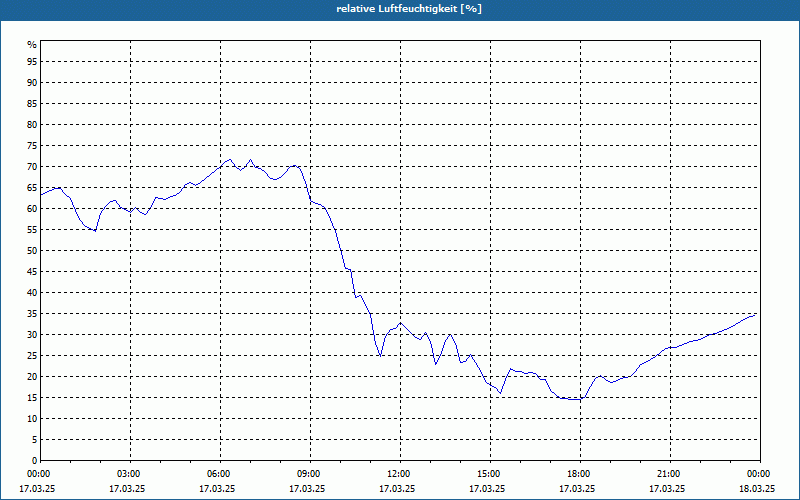Image resolution: width=800 pixels, height=500 pixels.
Task: Click the 17.03.25 date beneath 15:00
Action: pyautogui.click(x=487, y=489)
